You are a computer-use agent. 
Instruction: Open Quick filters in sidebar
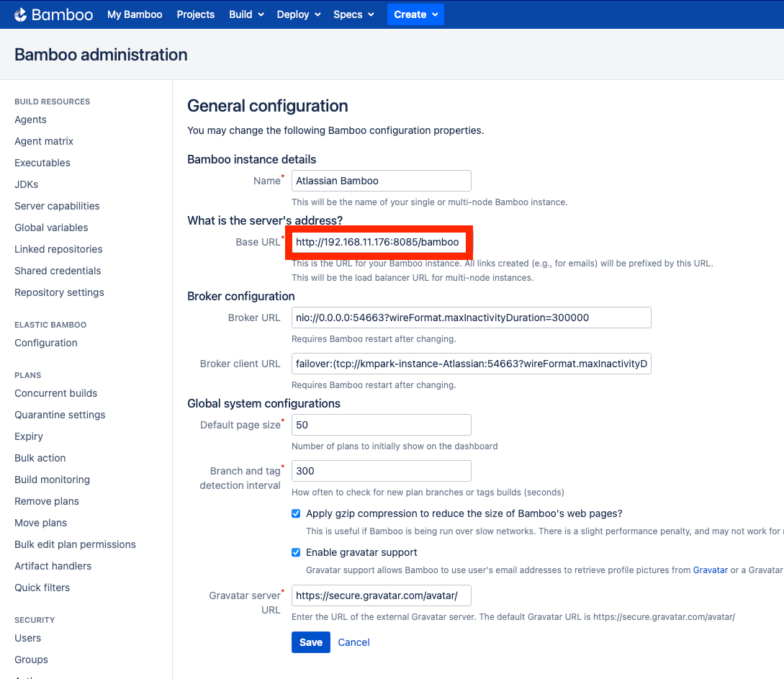pos(42,588)
